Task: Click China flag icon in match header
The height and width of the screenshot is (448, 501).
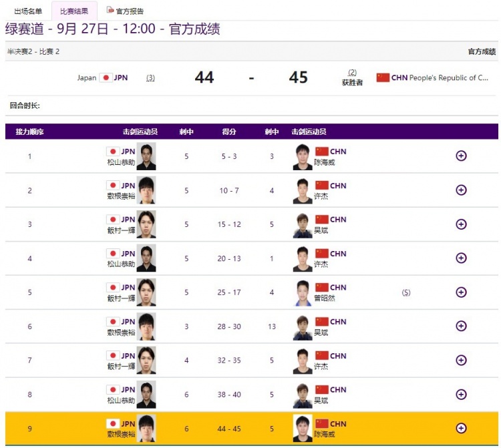Action: point(383,77)
